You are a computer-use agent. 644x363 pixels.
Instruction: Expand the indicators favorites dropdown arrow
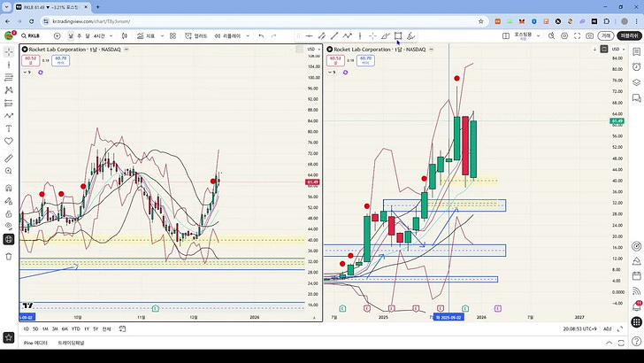click(162, 36)
